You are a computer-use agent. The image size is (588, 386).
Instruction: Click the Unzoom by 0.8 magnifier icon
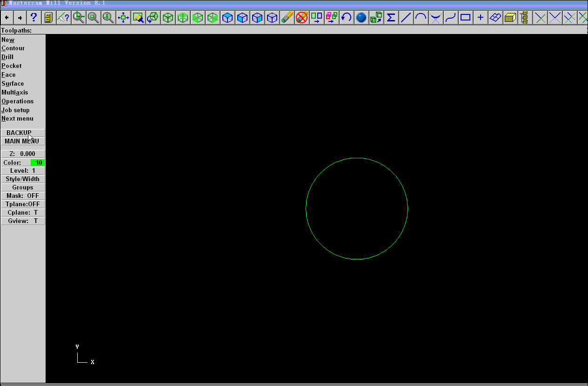coord(108,18)
